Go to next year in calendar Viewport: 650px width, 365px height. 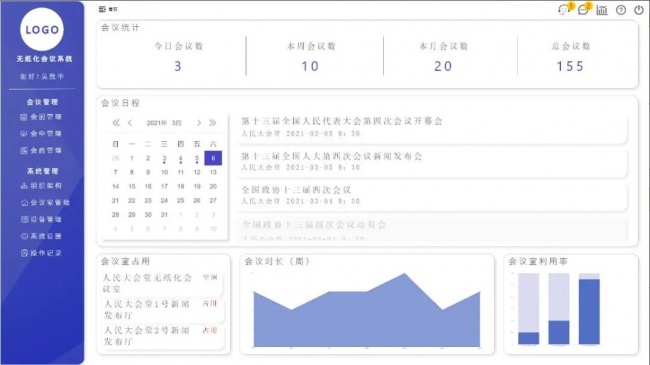213,123
